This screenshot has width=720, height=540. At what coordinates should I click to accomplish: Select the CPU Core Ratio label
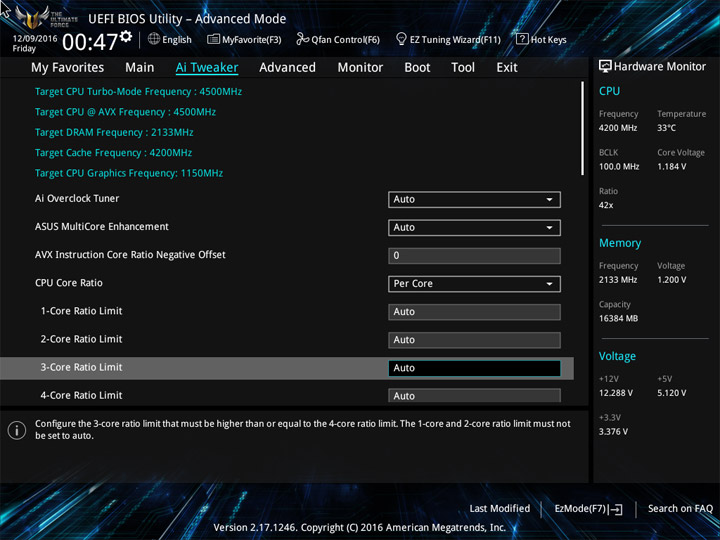pos(69,283)
